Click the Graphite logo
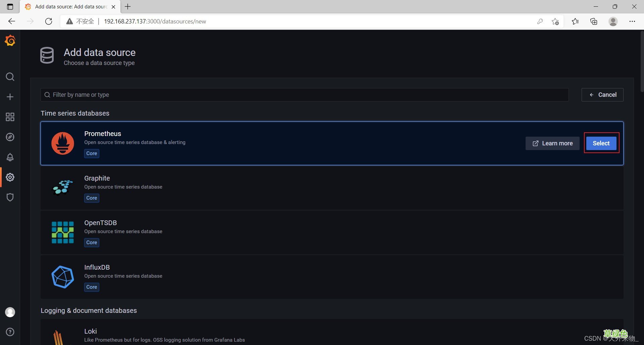 click(63, 187)
